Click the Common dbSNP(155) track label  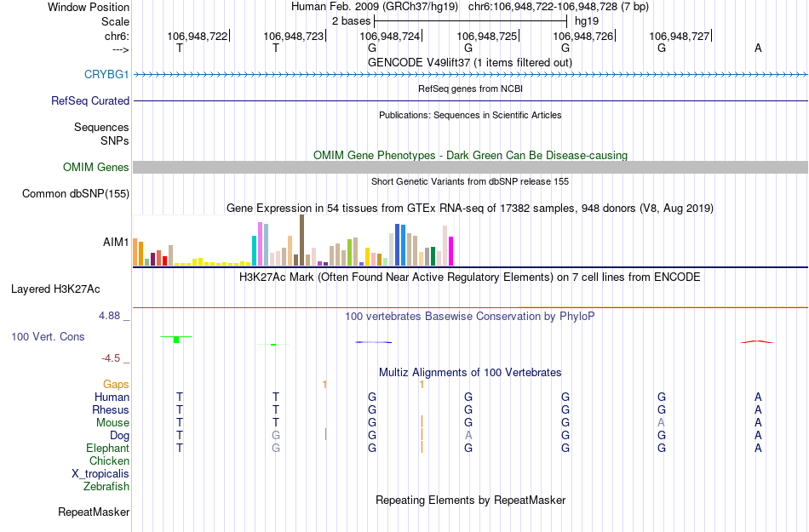[x=75, y=194]
